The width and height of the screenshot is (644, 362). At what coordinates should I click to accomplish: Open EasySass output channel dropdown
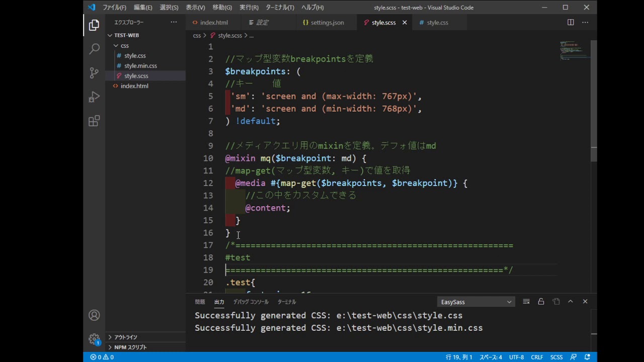pyautogui.click(x=476, y=302)
